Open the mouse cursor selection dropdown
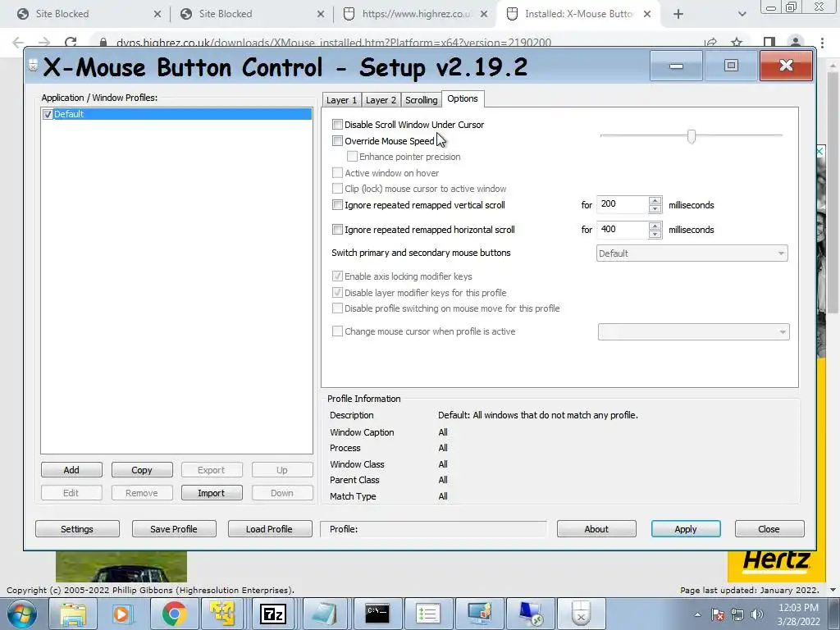This screenshot has height=630, width=840. click(x=694, y=331)
